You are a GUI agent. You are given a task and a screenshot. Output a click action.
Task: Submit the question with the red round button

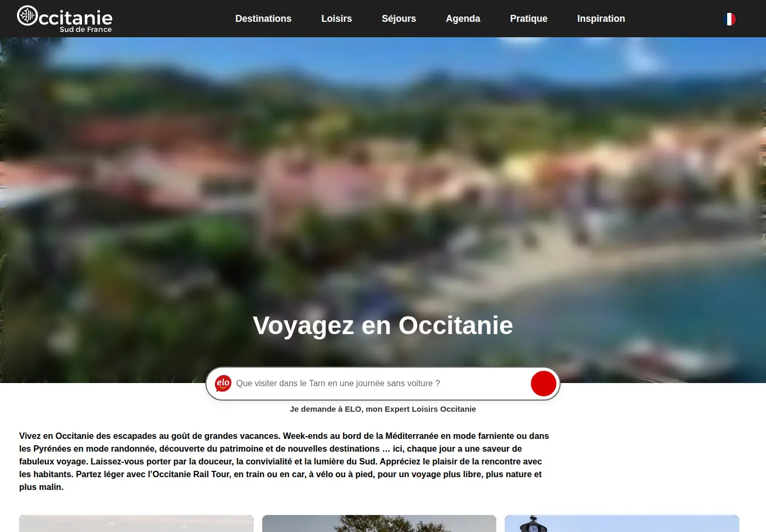point(544,384)
